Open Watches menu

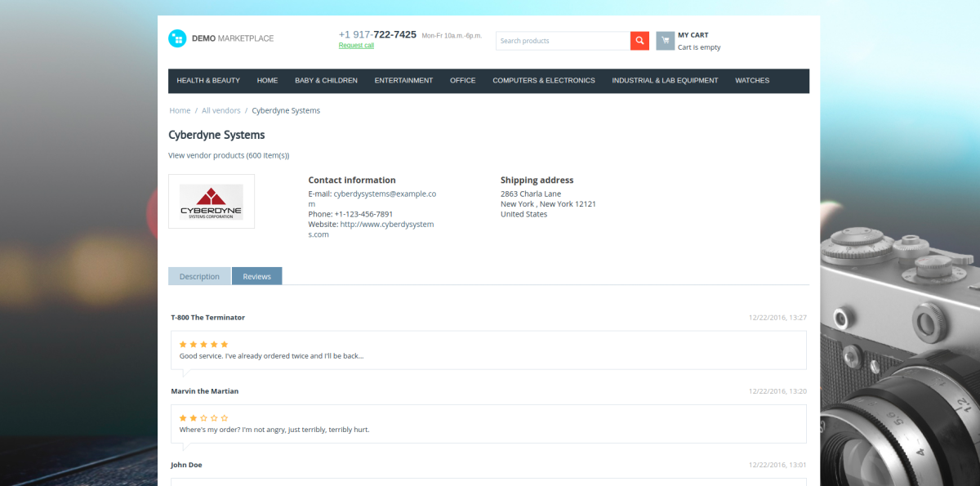pyautogui.click(x=752, y=81)
